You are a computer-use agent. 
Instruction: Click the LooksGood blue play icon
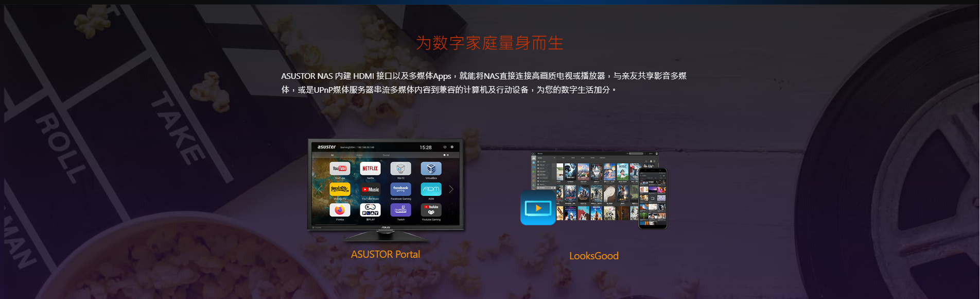coord(538,208)
